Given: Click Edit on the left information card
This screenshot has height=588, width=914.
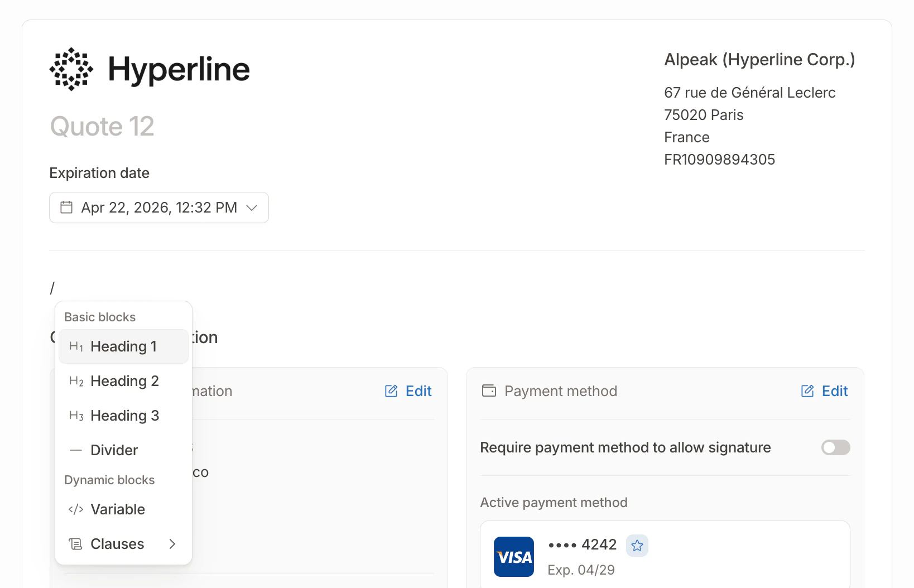Looking at the screenshot, I should [408, 391].
